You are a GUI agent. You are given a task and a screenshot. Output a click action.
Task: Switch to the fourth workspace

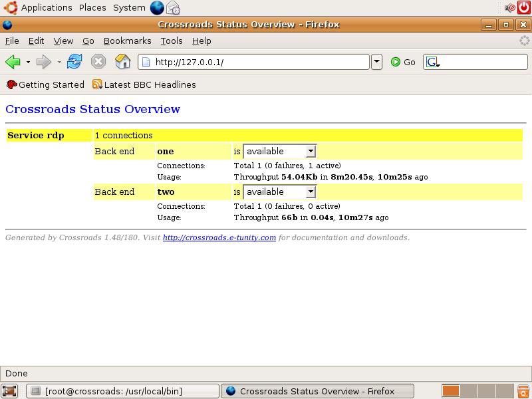coord(505,391)
